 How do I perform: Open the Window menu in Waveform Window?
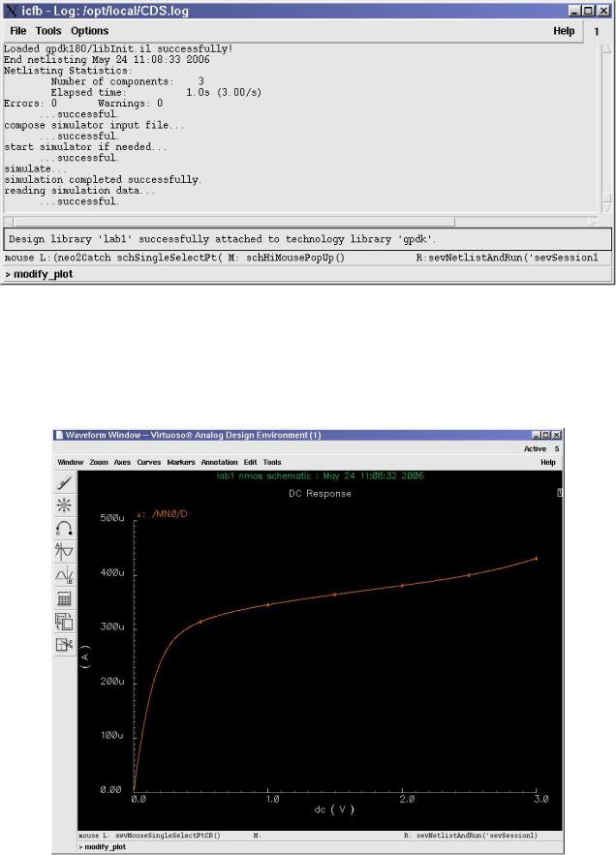tap(71, 462)
